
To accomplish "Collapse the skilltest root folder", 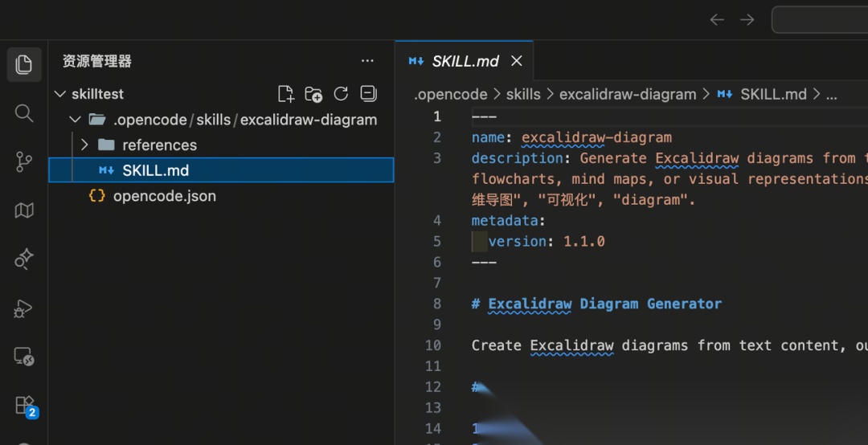I will (60, 94).
